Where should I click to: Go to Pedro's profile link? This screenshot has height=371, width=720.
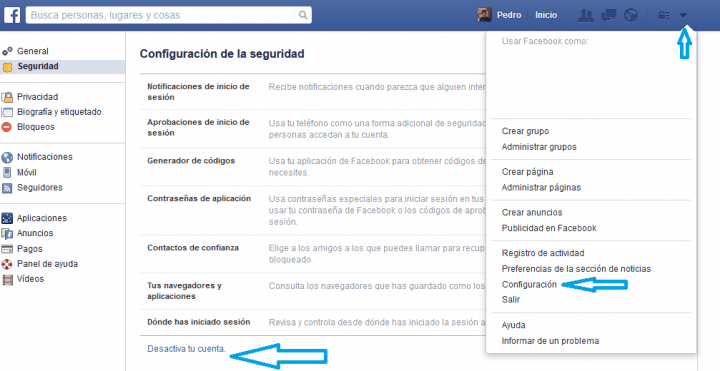pyautogui.click(x=509, y=15)
